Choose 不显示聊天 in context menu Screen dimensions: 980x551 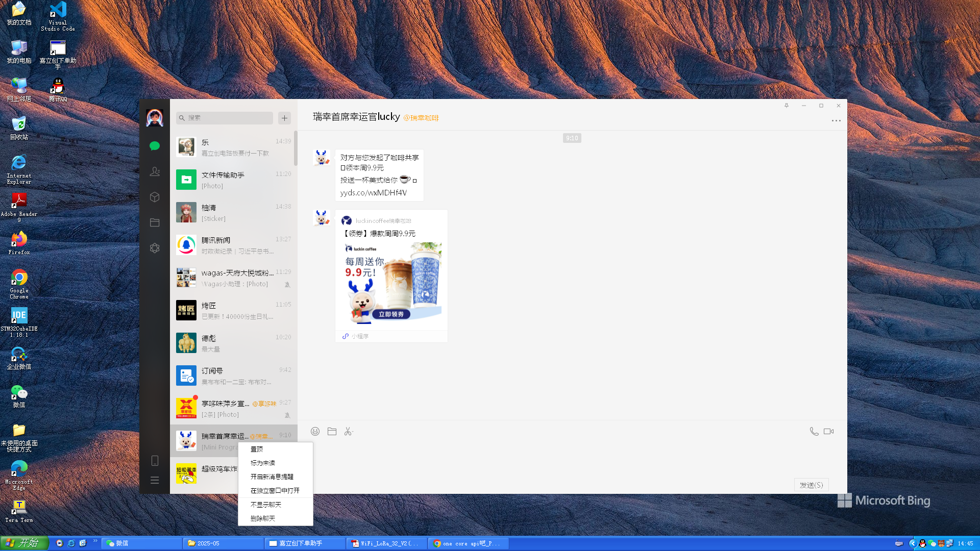(x=276, y=505)
